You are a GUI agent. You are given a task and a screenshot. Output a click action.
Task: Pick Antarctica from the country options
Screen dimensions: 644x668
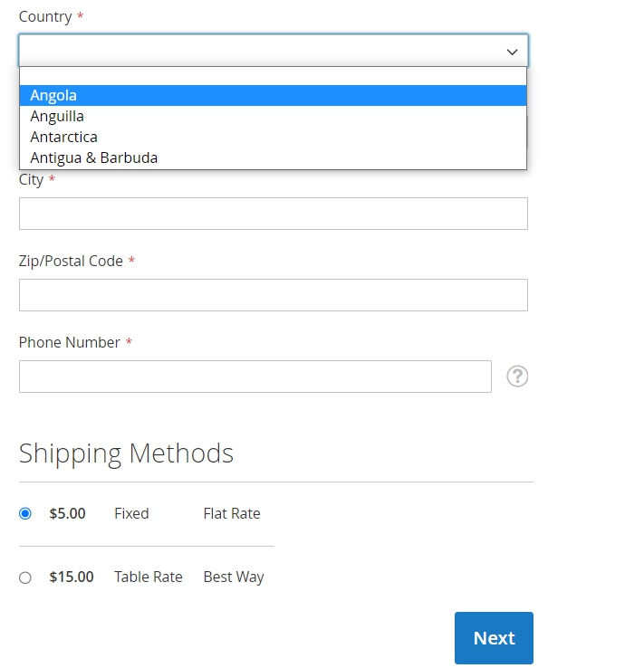point(274,138)
